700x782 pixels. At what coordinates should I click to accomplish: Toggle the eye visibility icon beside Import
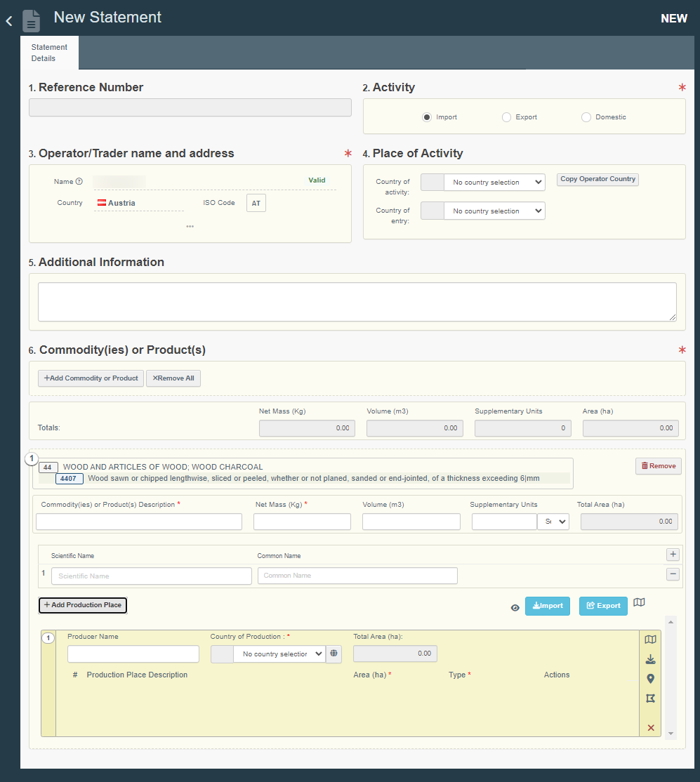pos(515,607)
